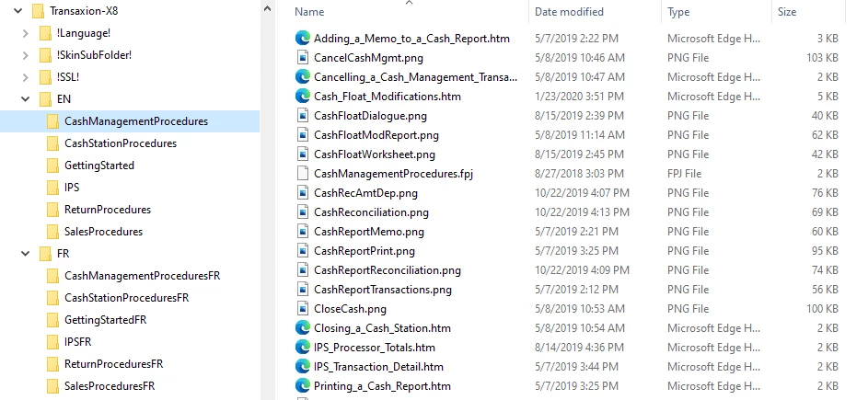Click the PNG icon of CancelCashMgmt.png
This screenshot has height=400, width=868.
(x=302, y=58)
